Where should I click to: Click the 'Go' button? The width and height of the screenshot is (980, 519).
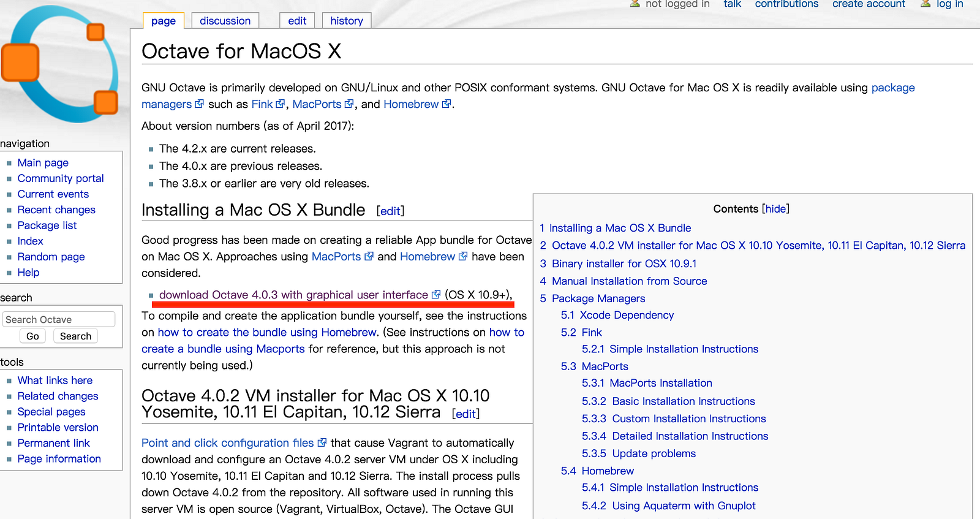point(32,336)
